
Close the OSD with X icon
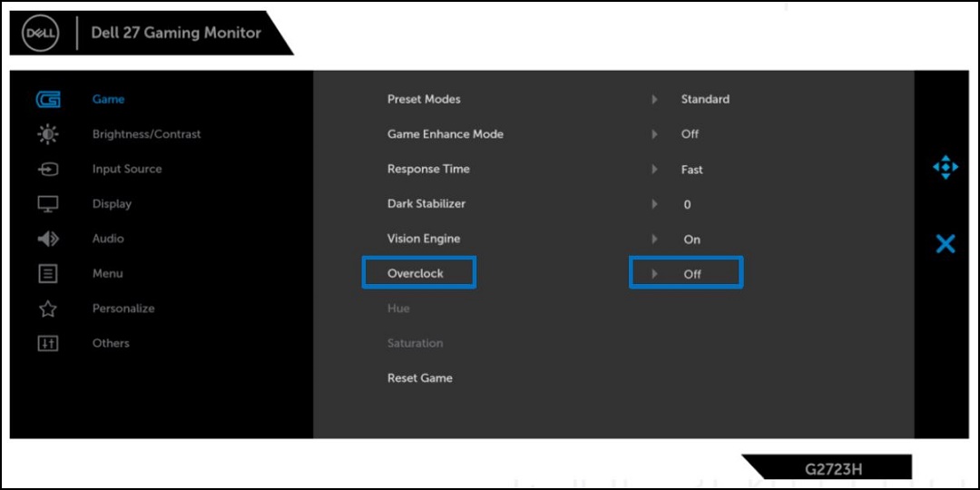[946, 243]
